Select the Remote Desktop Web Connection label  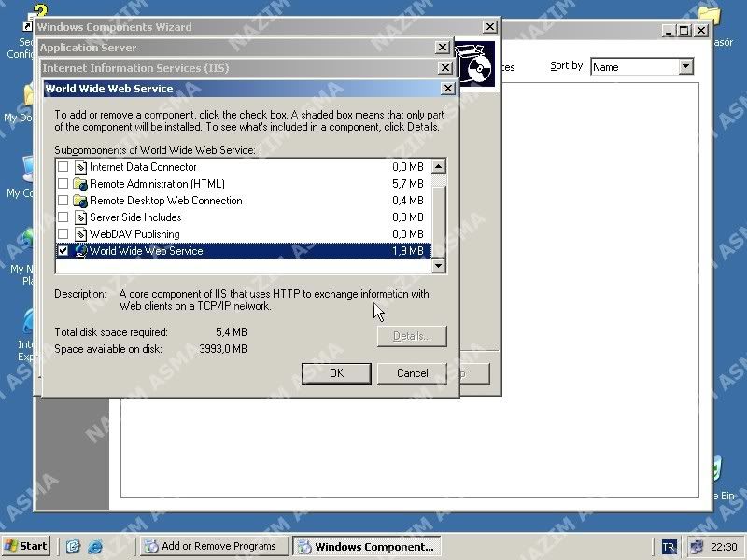166,201
